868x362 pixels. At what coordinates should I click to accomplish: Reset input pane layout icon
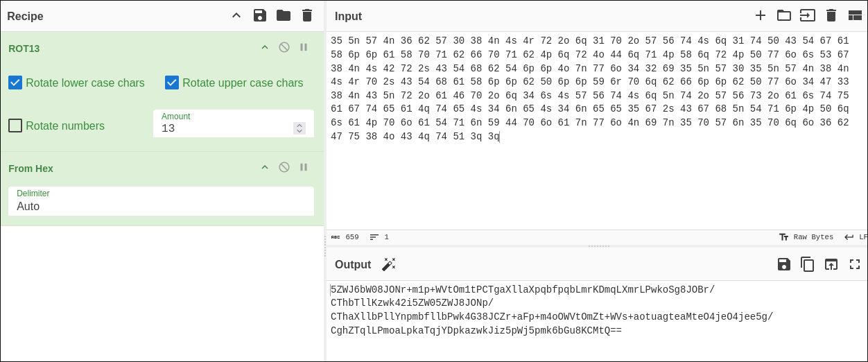tap(855, 15)
